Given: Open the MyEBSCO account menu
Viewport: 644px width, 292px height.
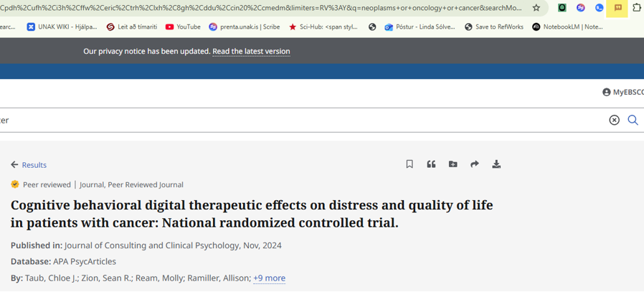Looking at the screenshot, I should click(622, 92).
